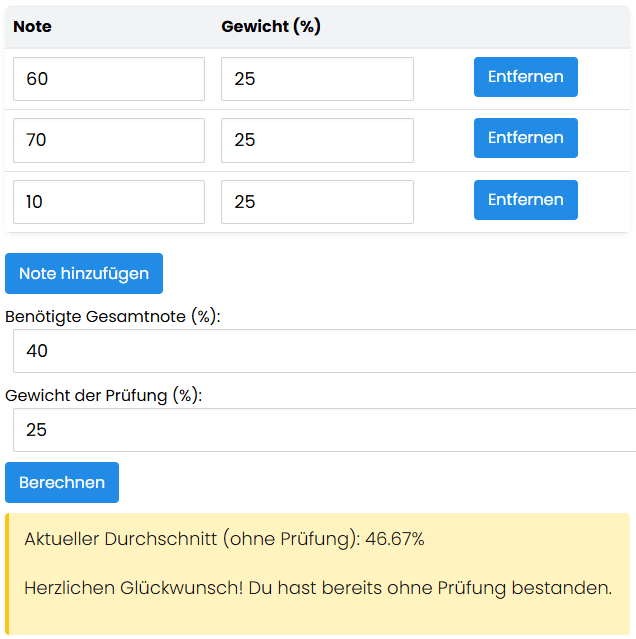Image resolution: width=636 pixels, height=639 pixels.
Task: Click the Gewicht (%) column header
Action: pyautogui.click(x=270, y=27)
